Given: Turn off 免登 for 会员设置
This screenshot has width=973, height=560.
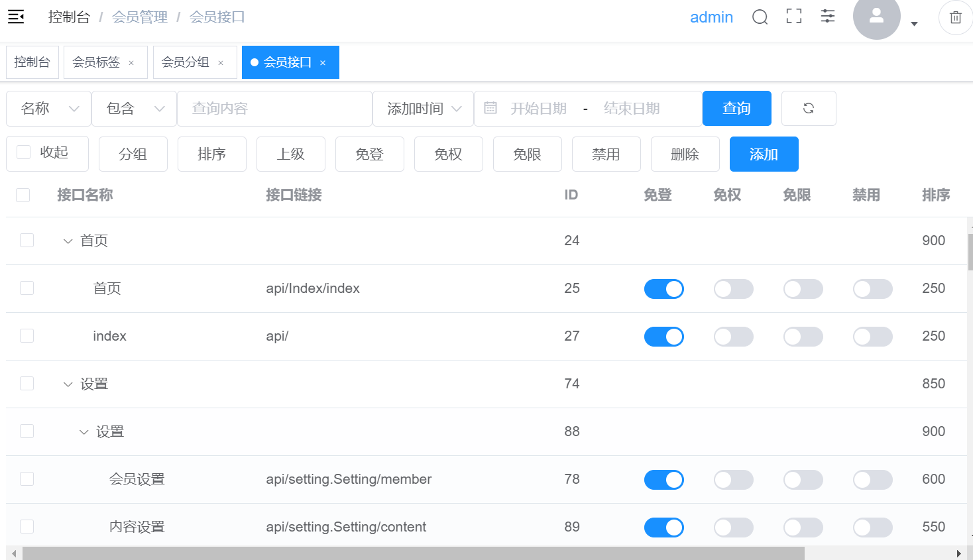Looking at the screenshot, I should [664, 480].
